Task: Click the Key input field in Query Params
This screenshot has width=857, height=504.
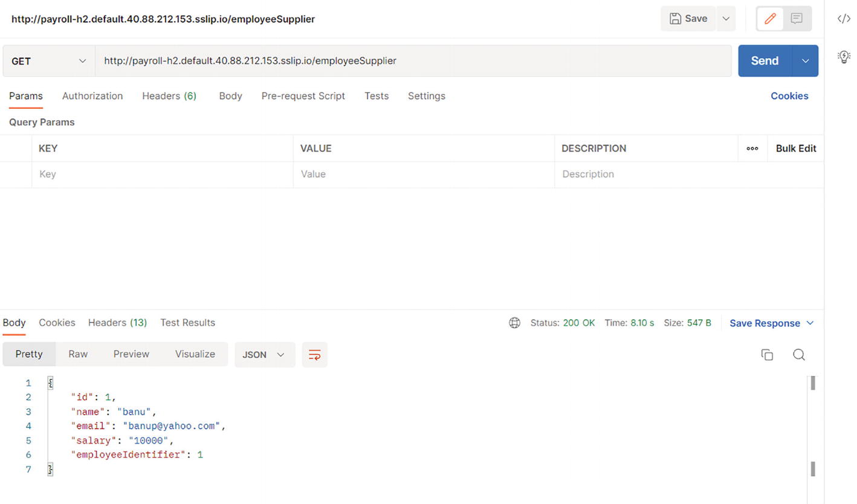Action: tap(162, 174)
